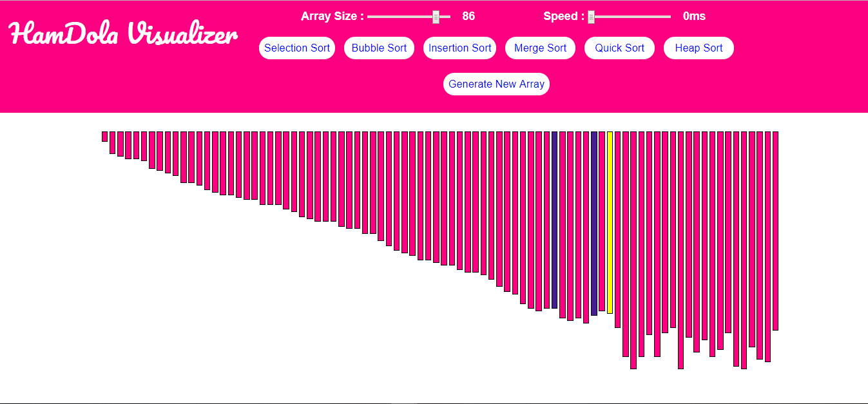The height and width of the screenshot is (404, 868).
Task: Click the "Array Size :" label
Action: [x=332, y=16]
